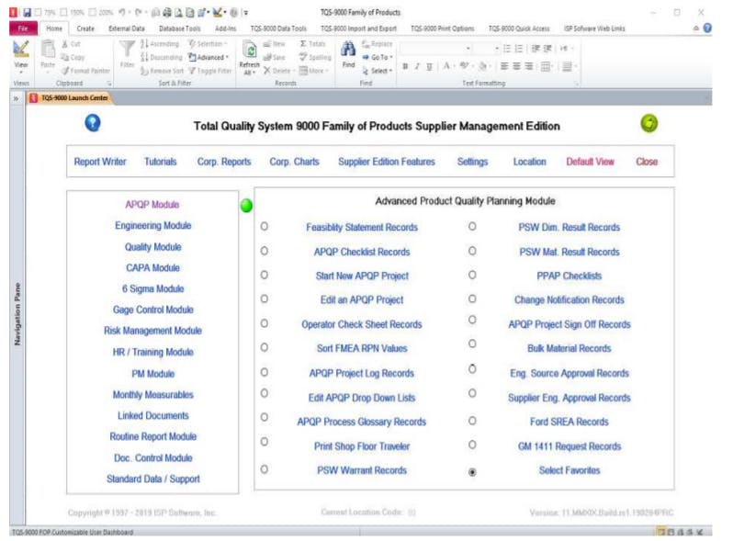Open Customize Quick Access Toolbar dropdown
This screenshot has height=541, width=756.
pos(246,13)
